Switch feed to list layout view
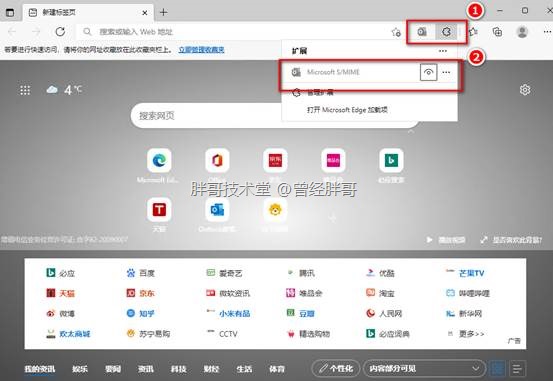This screenshot has height=381, width=553. click(517, 369)
